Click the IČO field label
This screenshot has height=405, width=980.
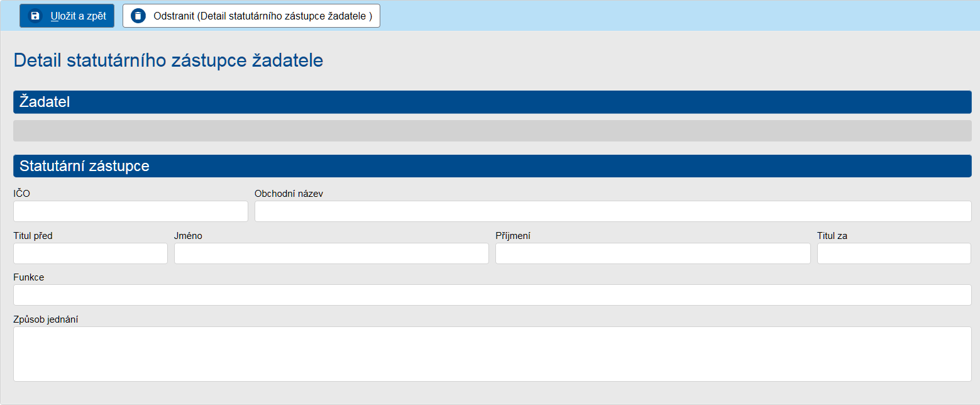[x=21, y=194]
